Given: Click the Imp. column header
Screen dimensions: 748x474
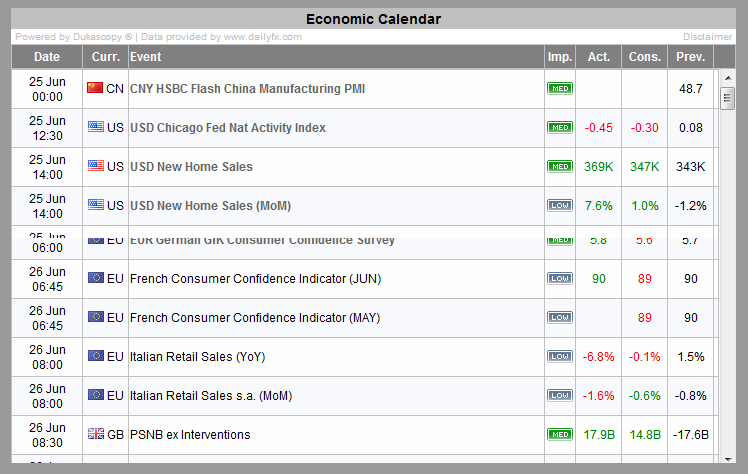Looking at the screenshot, I should pyautogui.click(x=560, y=57).
